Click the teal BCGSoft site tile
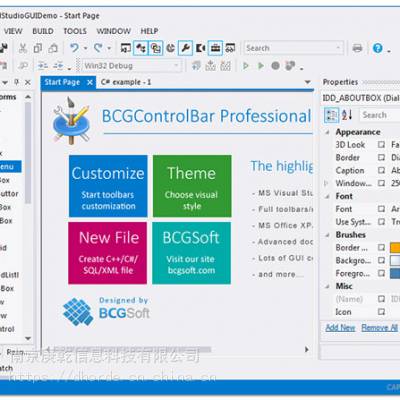The width and height of the screenshot is (400, 400). tap(191, 253)
